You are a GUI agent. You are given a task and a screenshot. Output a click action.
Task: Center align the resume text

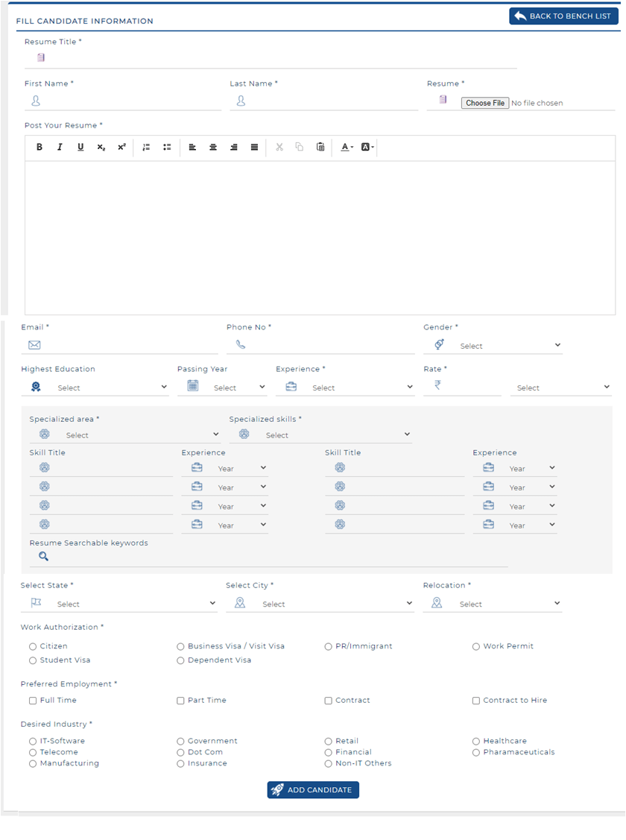(x=212, y=147)
